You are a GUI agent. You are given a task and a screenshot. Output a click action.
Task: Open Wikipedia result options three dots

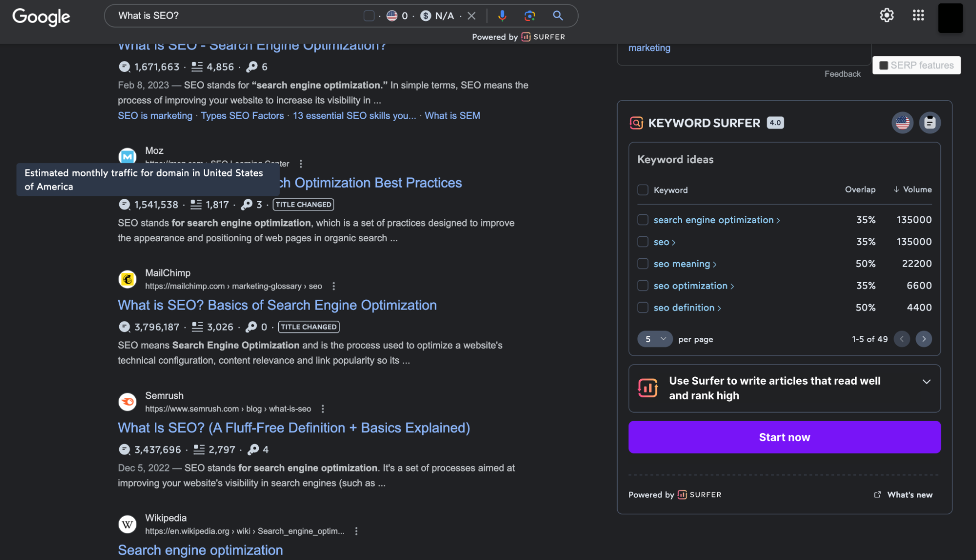coord(356,531)
